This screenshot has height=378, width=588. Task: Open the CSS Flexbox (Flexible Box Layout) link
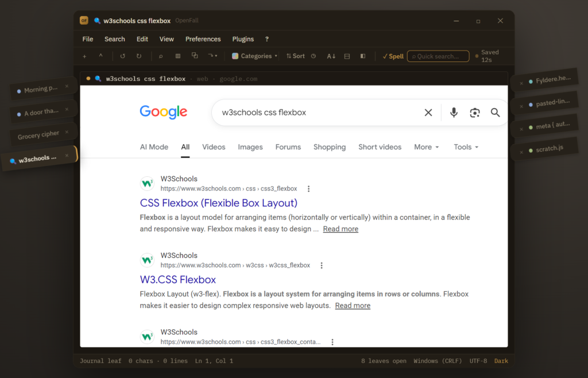coord(219,203)
